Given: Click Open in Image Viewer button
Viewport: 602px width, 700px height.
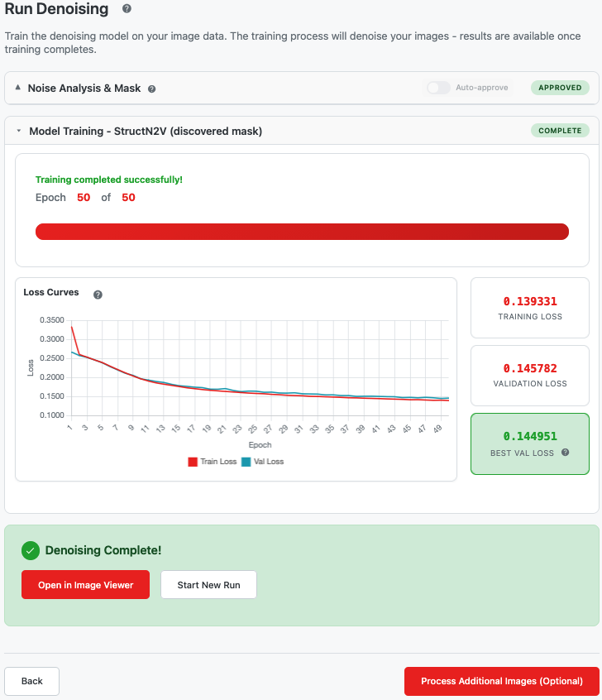Looking at the screenshot, I should (x=86, y=585).
